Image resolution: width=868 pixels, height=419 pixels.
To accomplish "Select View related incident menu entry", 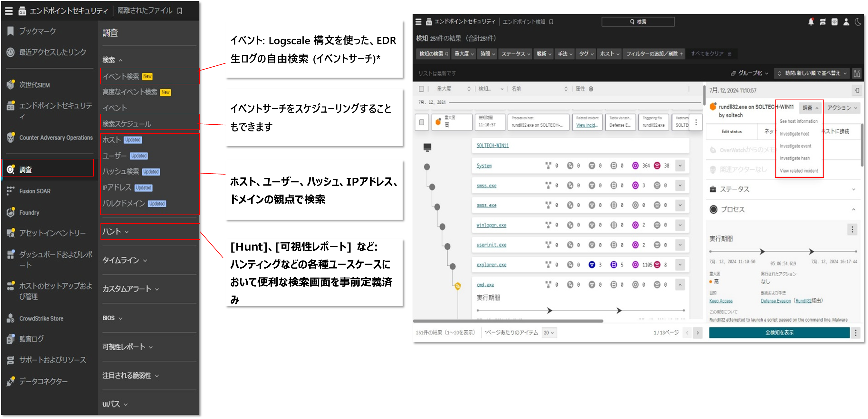I will click(x=798, y=171).
